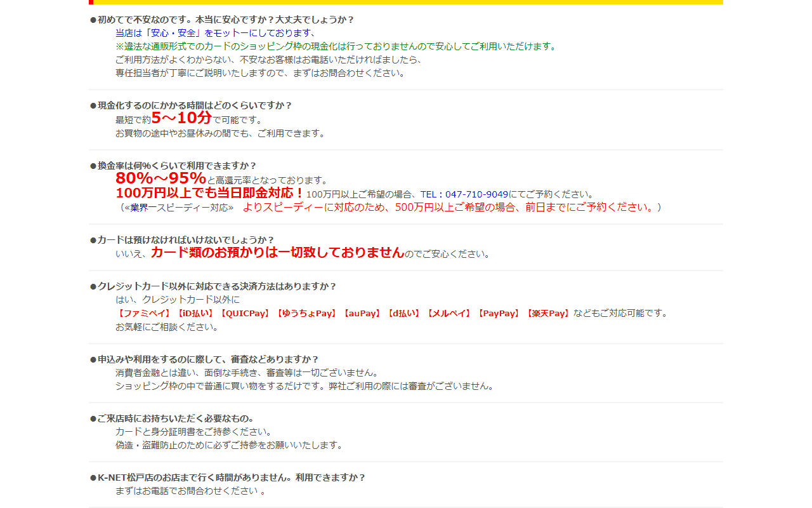Screen dimensions: 812x508
Task: Click the line 'はい、クレジットカード以外に'
Action: pyautogui.click(x=178, y=300)
